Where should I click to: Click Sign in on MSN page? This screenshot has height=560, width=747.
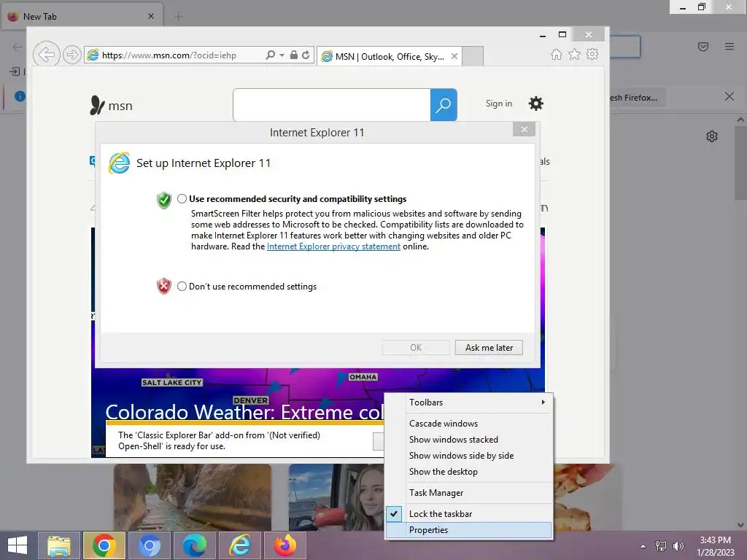point(499,104)
